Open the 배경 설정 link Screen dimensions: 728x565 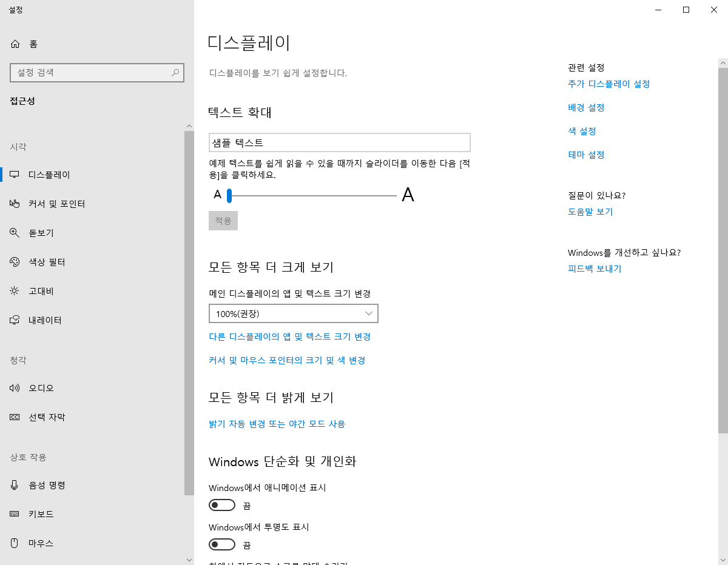pyautogui.click(x=586, y=107)
